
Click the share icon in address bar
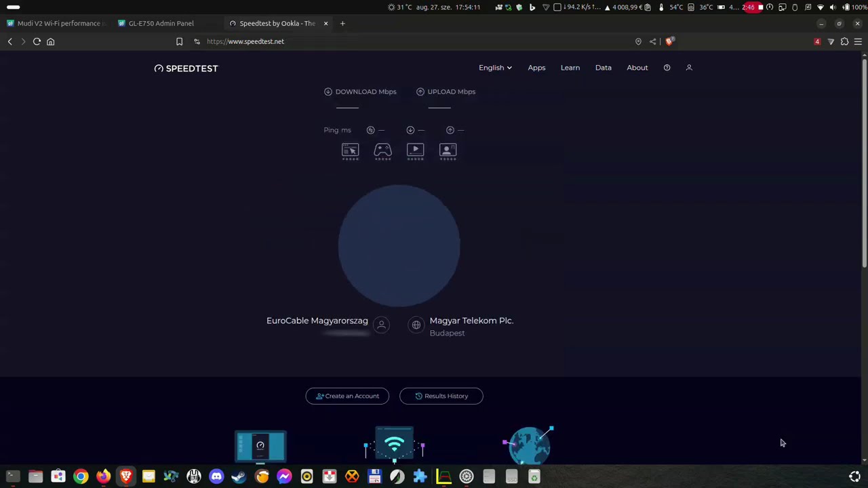(x=652, y=41)
